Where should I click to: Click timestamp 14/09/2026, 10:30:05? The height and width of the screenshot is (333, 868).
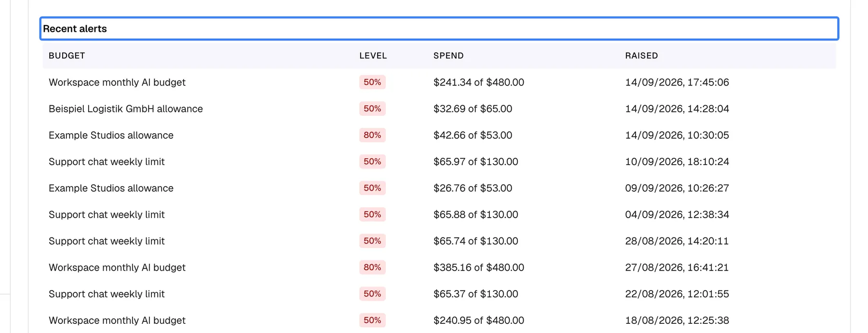(x=677, y=135)
